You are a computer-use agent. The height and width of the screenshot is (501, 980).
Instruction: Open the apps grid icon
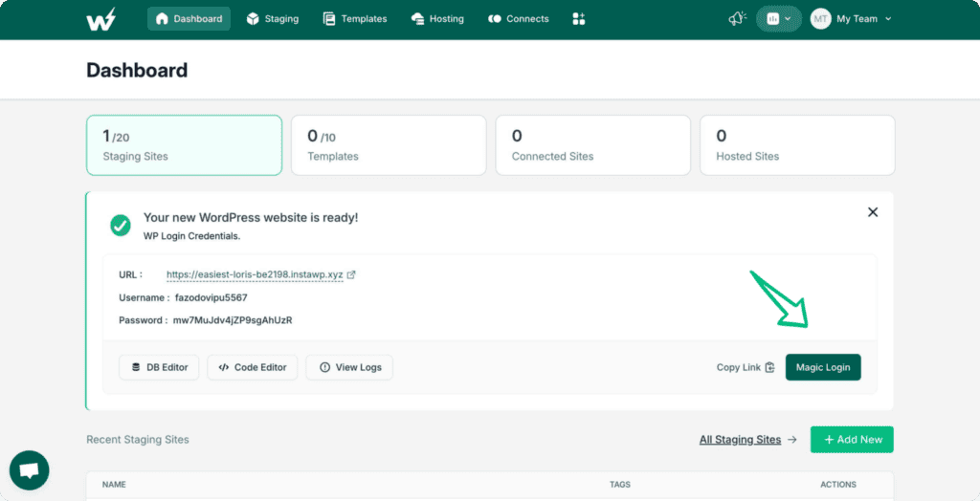(x=579, y=19)
